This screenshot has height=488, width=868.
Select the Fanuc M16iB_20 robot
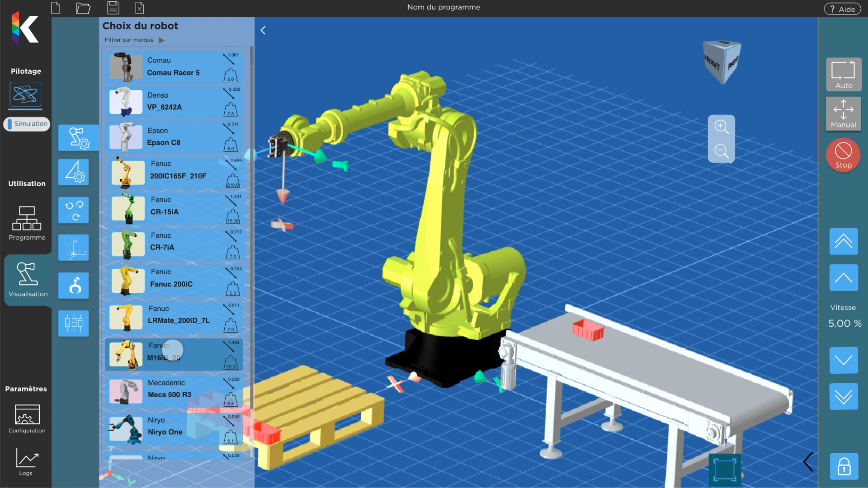tap(174, 355)
